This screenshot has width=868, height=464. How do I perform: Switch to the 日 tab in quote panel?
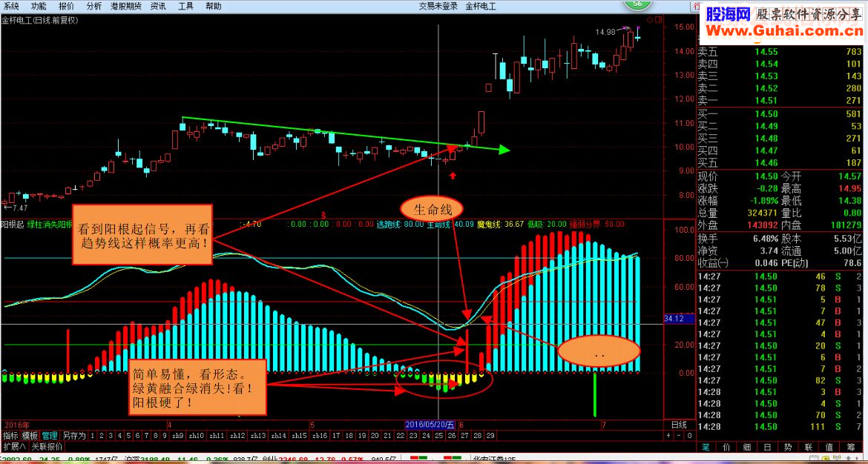[766, 447]
